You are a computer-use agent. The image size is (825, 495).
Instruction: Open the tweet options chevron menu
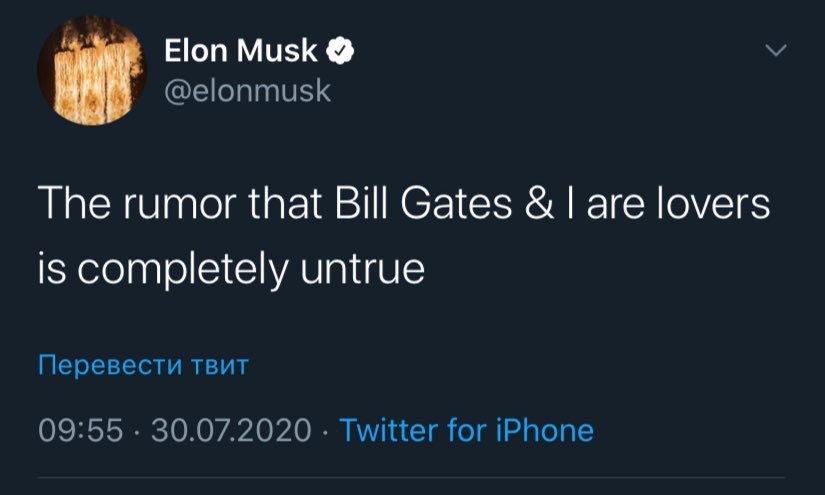coord(776,50)
